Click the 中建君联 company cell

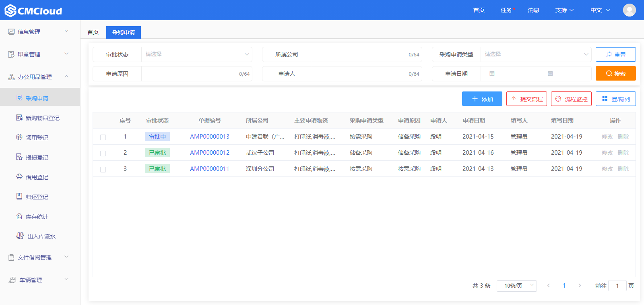click(265, 137)
